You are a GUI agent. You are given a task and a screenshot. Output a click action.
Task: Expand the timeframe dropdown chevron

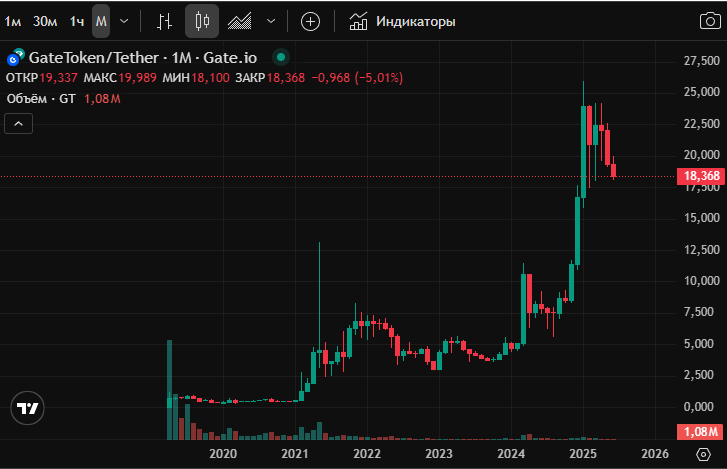click(124, 21)
